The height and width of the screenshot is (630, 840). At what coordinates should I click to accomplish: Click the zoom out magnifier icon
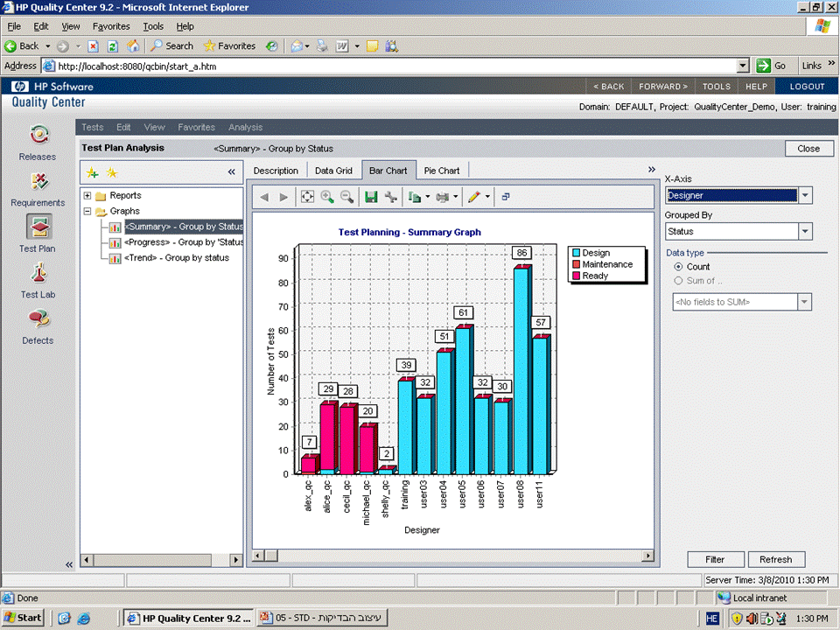[347, 197]
